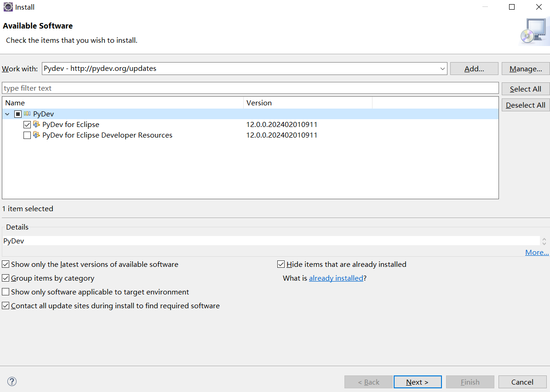Toggle Contact all update sites checkbox
The width and height of the screenshot is (550, 392).
tap(6, 306)
